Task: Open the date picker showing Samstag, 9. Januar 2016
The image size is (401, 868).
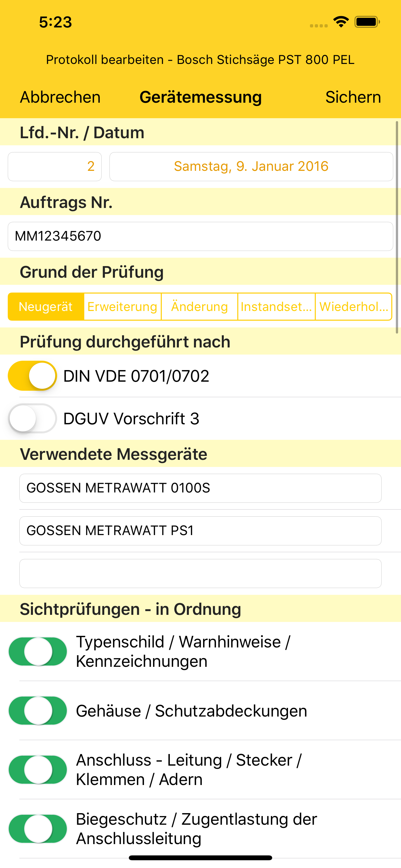Action: 251,166
